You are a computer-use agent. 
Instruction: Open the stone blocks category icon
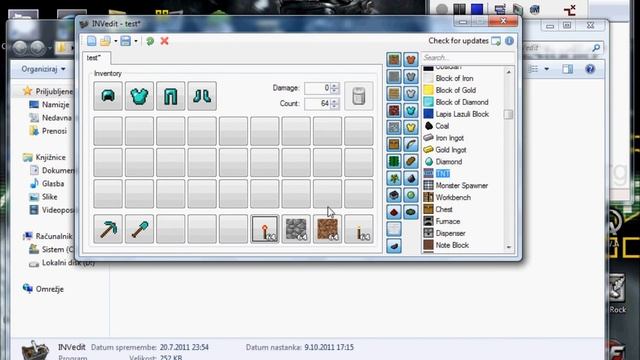pos(394,76)
